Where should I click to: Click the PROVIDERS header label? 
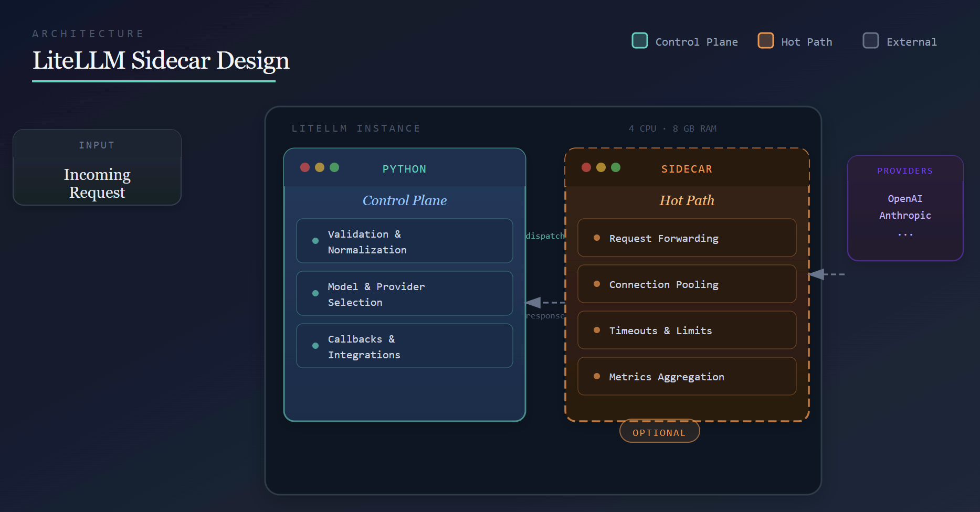905,171
